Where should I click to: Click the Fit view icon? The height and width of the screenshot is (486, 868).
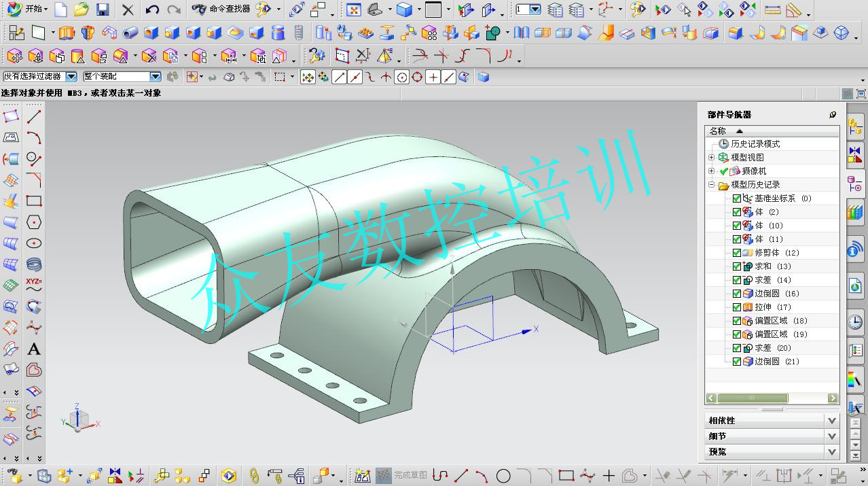(353, 10)
